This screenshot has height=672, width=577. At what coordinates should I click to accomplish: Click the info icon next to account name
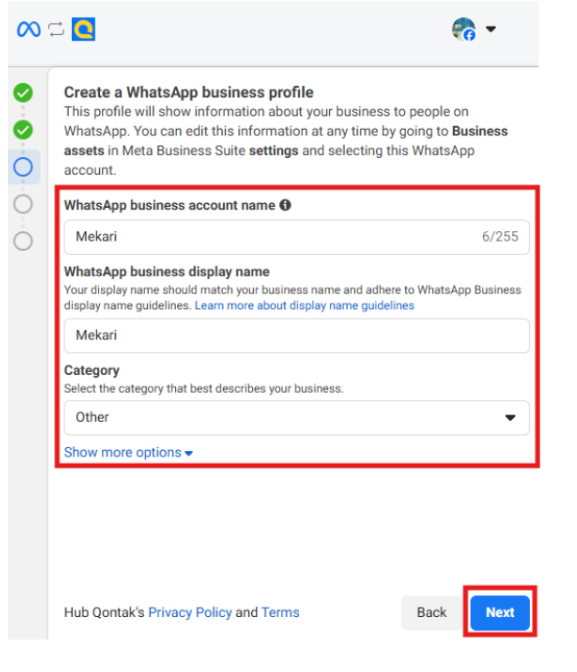pos(285,205)
